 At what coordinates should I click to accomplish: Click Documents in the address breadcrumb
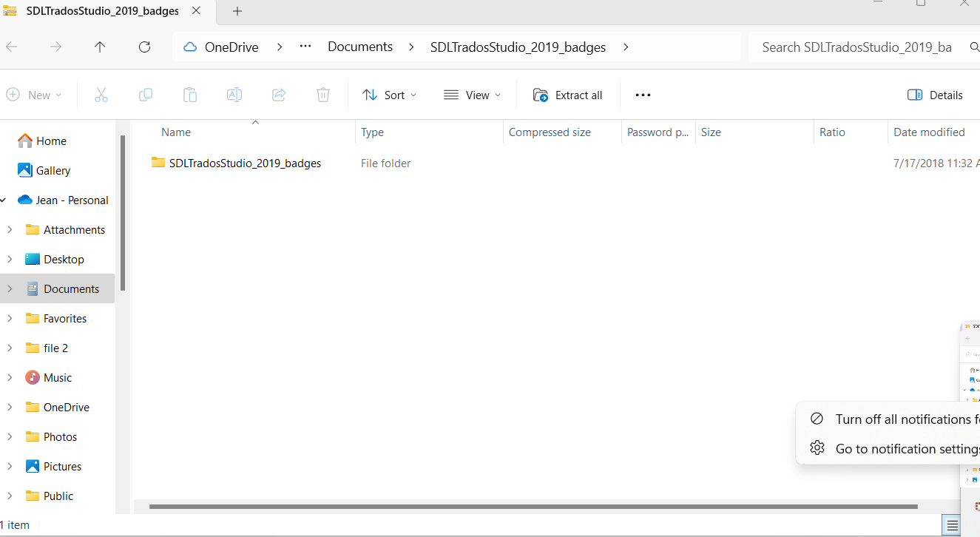360,47
